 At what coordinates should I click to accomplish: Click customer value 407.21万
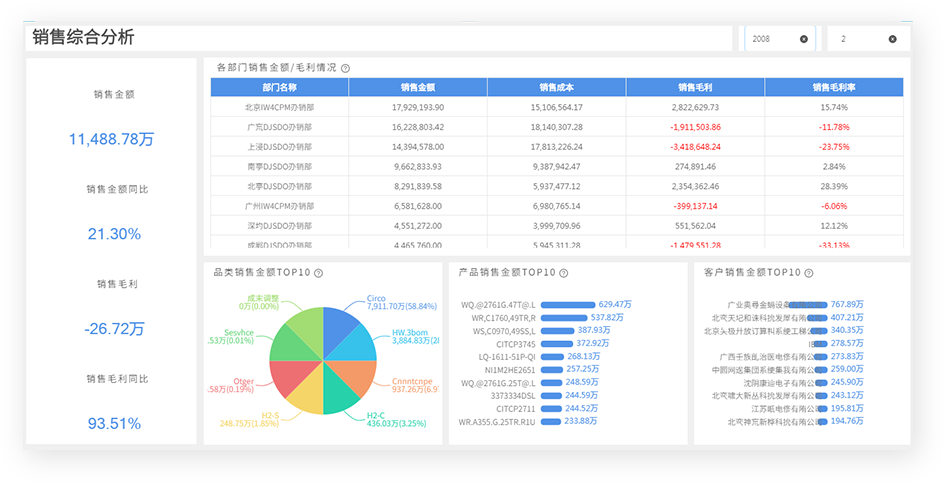pos(847,317)
